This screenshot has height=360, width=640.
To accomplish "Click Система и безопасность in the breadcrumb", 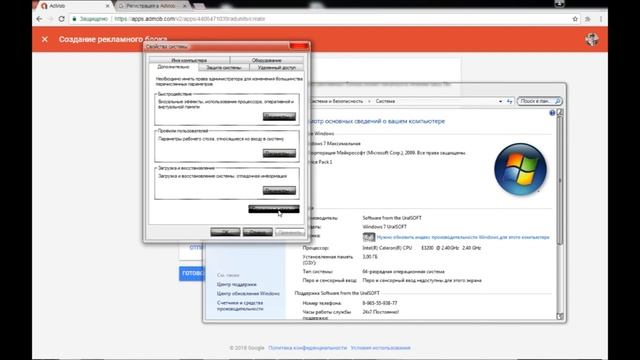I will (337, 101).
